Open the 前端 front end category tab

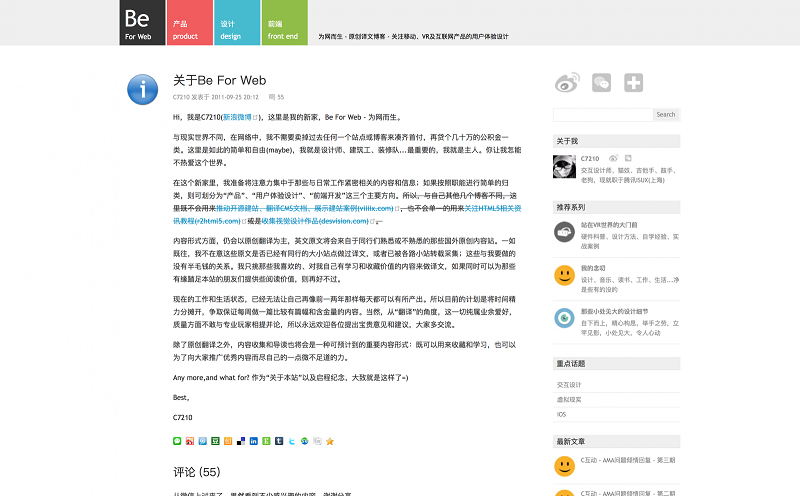click(285, 22)
